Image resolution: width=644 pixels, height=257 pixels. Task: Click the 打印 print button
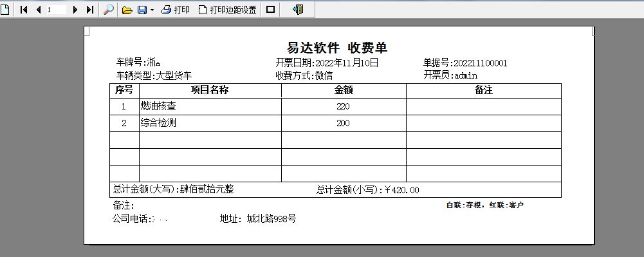176,10
